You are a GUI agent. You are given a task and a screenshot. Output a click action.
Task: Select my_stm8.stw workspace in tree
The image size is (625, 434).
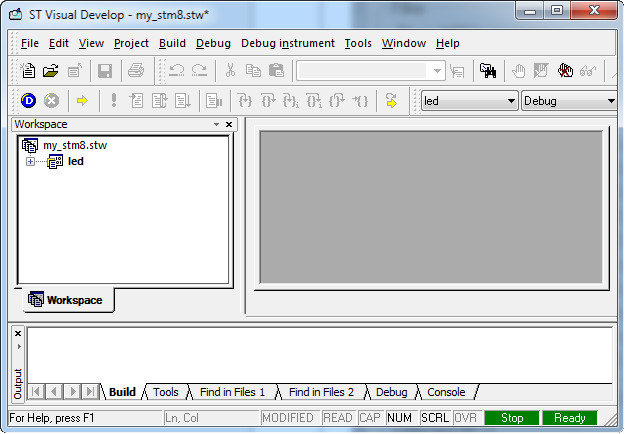75,145
